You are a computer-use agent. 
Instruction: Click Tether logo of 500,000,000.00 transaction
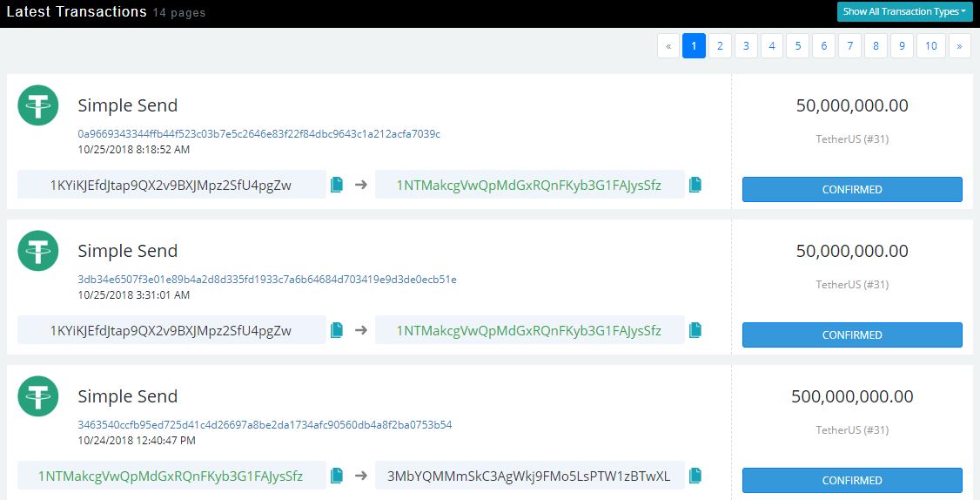pyautogui.click(x=38, y=396)
